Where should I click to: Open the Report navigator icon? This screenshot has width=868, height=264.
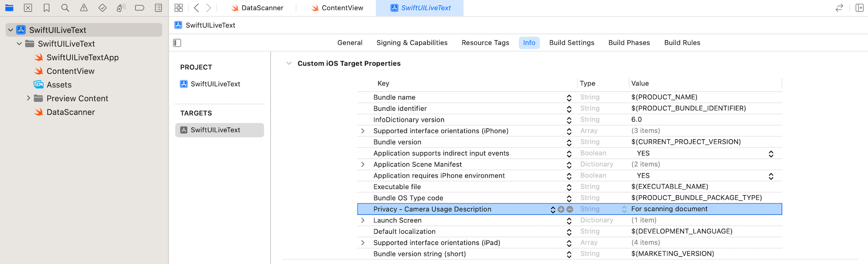click(158, 8)
